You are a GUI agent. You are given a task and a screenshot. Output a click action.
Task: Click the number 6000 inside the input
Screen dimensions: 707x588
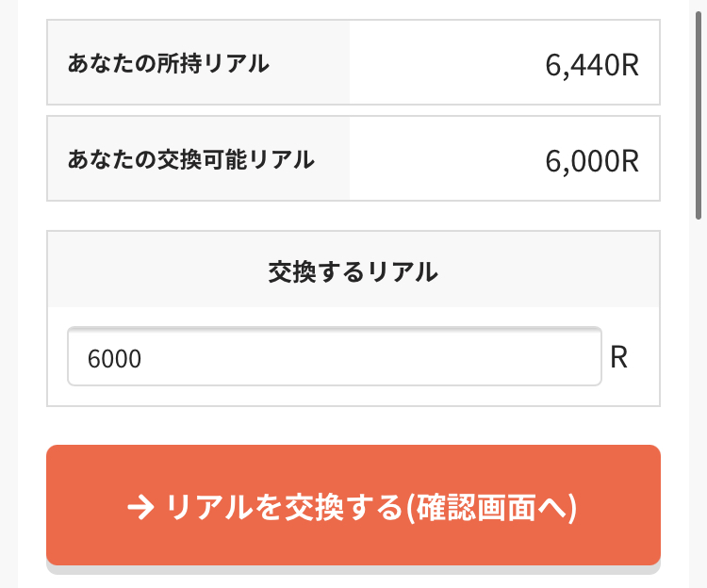coord(114,359)
